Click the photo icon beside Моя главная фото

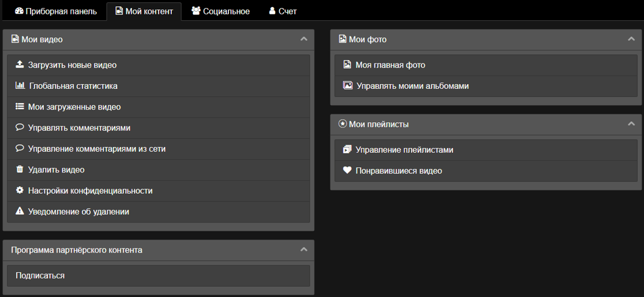(347, 65)
